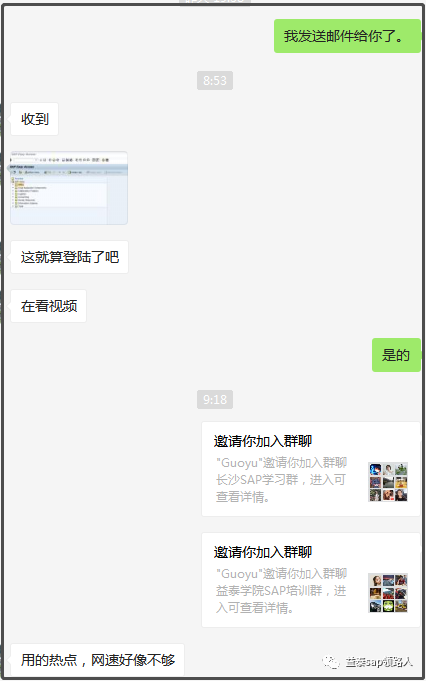The height and width of the screenshot is (681, 426).
Task: Click the 益泰sap领路人 watermark text
Action: coord(379,662)
